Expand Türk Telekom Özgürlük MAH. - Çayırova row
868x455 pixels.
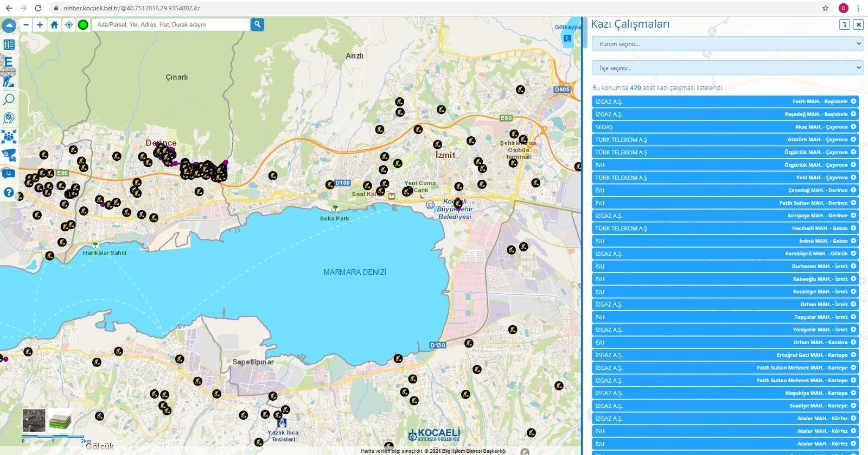[725, 152]
